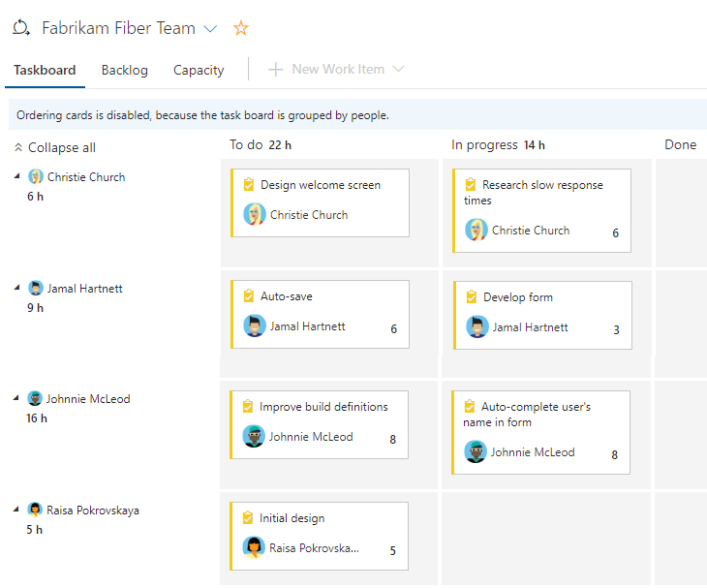
Task: Click Christie Church avatar on Research slow response card
Action: [476, 231]
